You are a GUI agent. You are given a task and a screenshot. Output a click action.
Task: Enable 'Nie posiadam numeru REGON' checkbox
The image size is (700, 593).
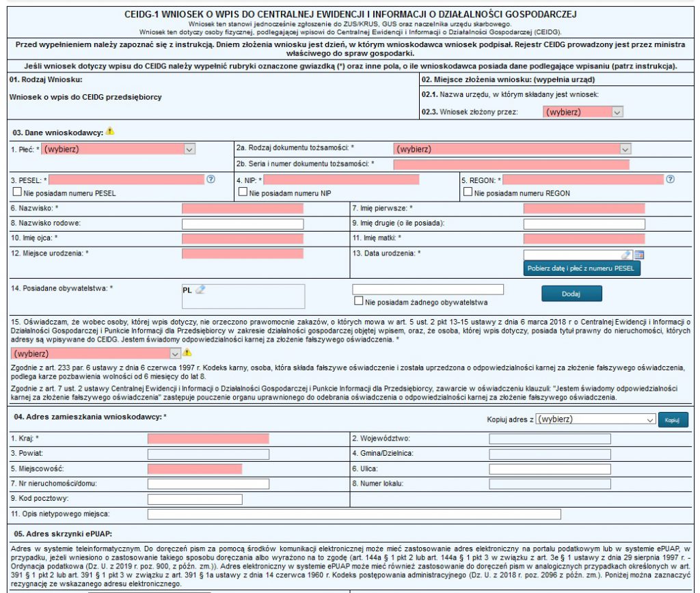pos(468,193)
